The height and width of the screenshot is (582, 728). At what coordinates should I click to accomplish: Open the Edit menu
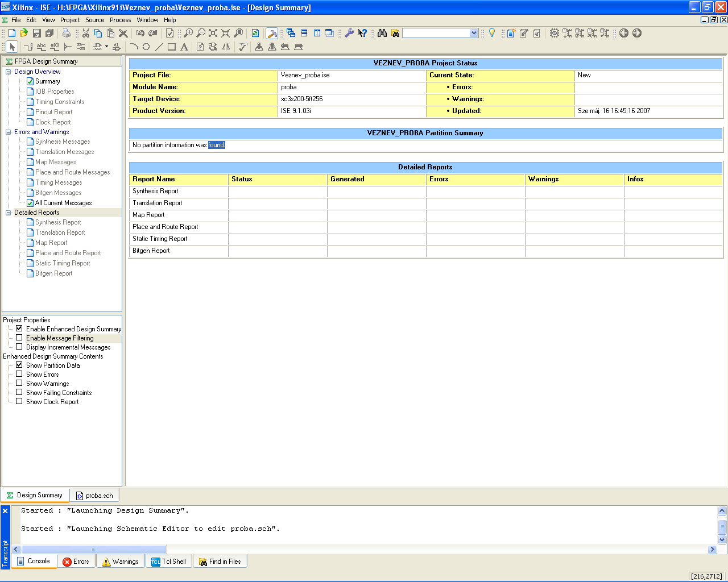[31, 20]
